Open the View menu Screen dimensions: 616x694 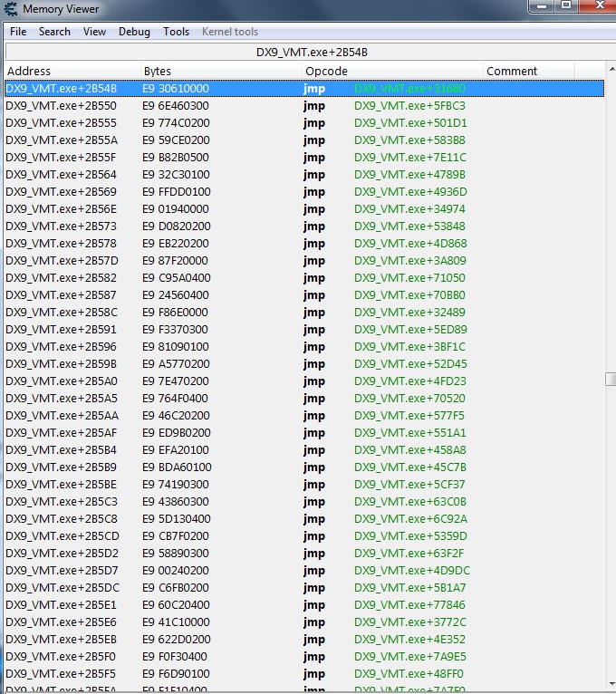(94, 32)
